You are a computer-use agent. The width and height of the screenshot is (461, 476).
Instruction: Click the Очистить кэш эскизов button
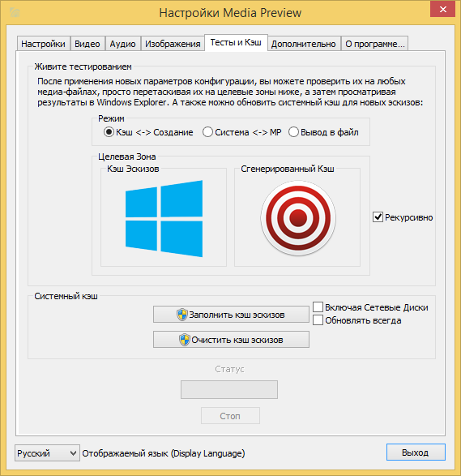231,340
